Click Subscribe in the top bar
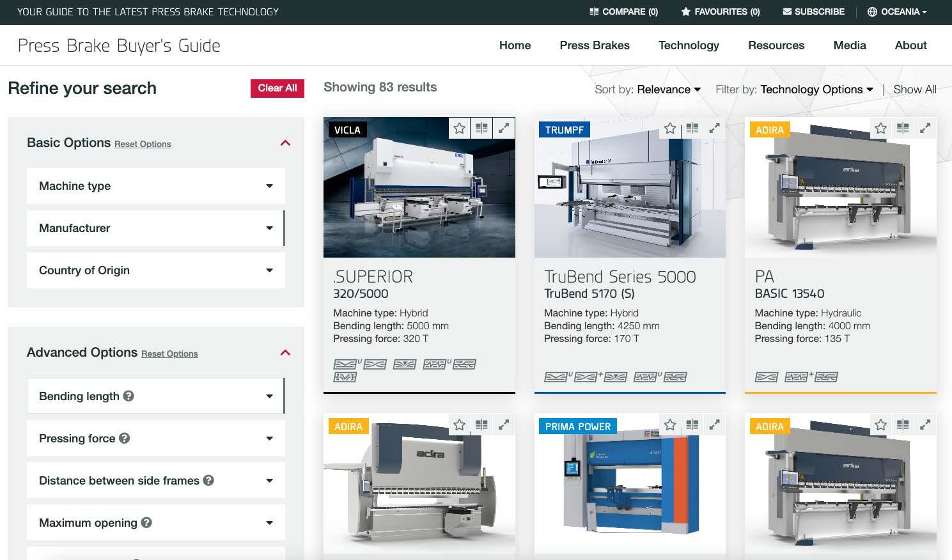Viewport: 952px width, 560px height. [x=813, y=12]
